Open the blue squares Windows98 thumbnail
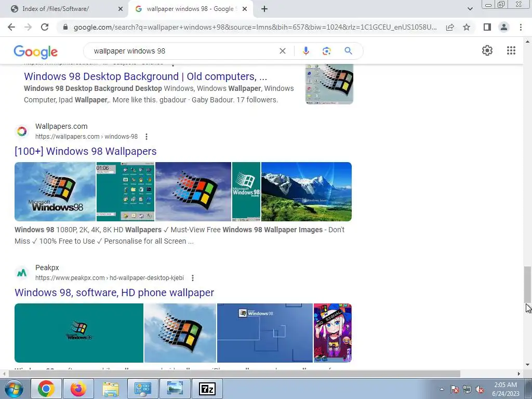 coord(264,333)
